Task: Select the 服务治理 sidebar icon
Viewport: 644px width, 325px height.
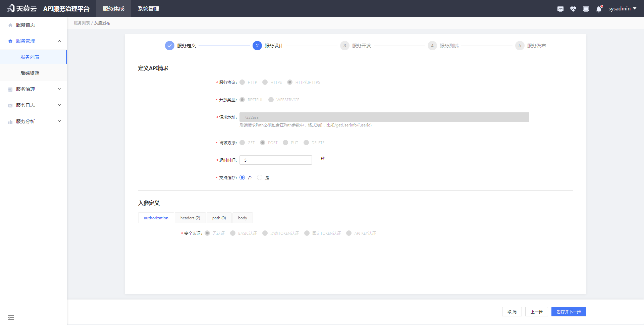Action: coord(10,89)
